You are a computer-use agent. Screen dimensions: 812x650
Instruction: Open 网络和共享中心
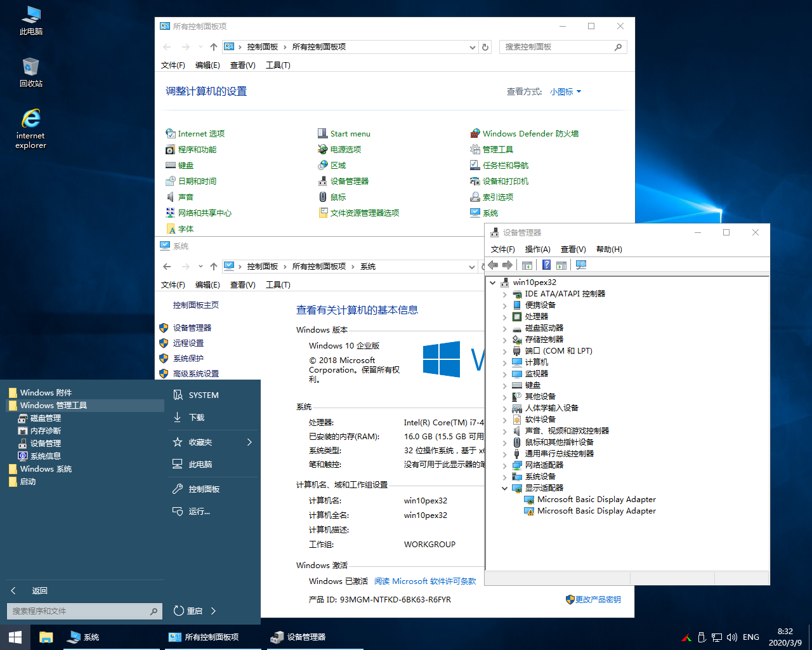point(199,213)
